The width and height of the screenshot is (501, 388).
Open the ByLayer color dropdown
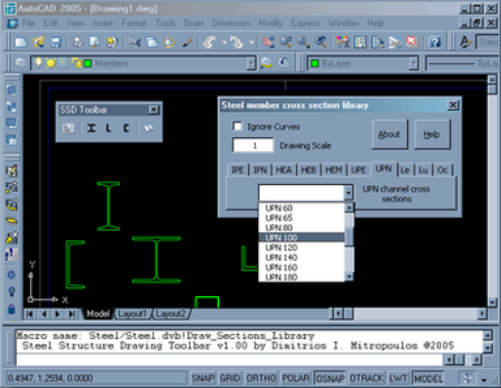(414, 63)
